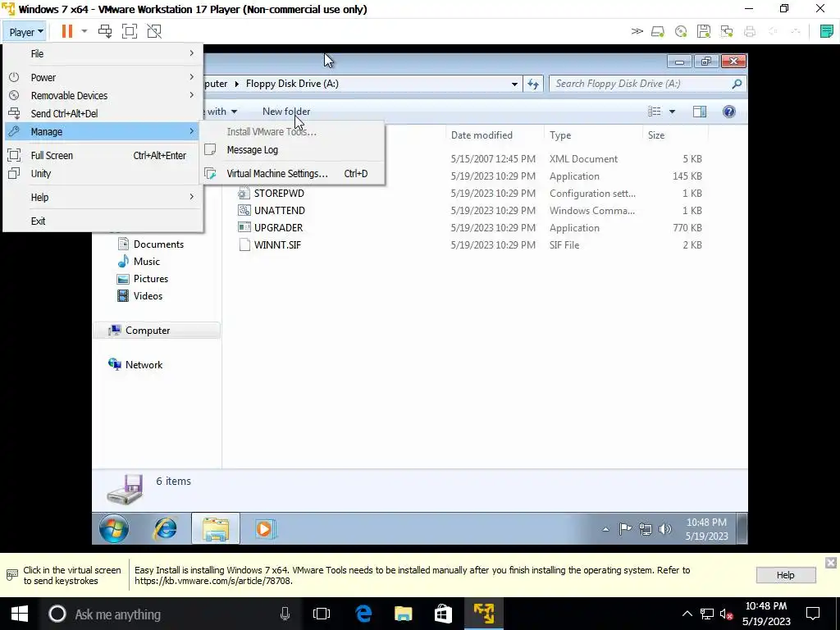The image size is (840, 630).
Task: Open the Power submenu
Action: point(103,77)
